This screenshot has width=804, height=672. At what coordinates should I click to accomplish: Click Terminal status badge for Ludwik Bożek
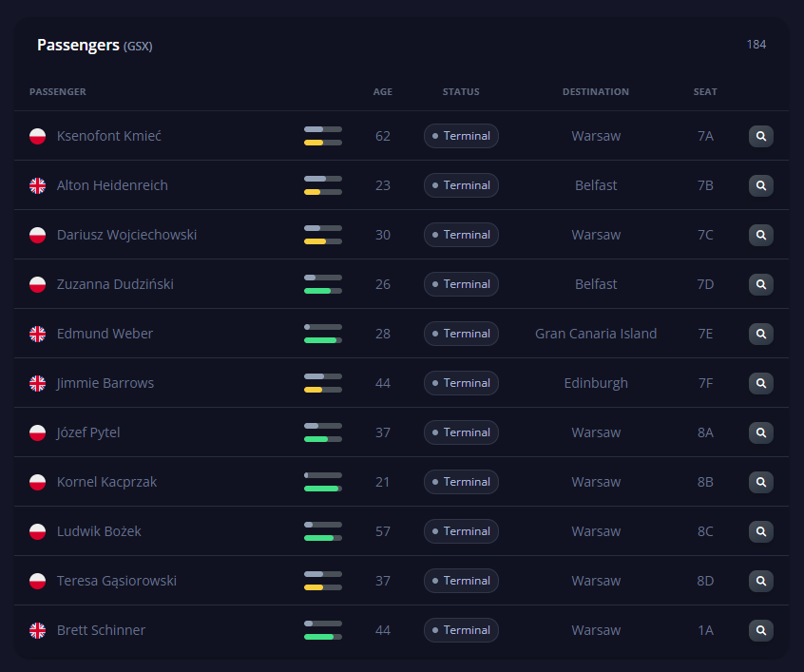click(x=461, y=531)
